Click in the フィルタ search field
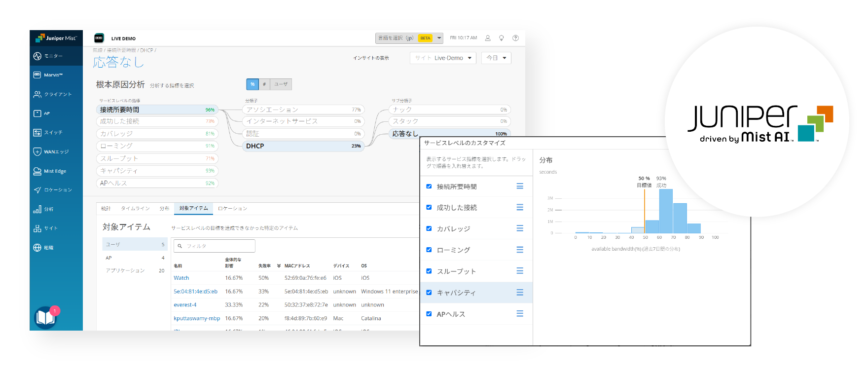Image resolution: width=868 pixels, height=375 pixels. point(215,246)
